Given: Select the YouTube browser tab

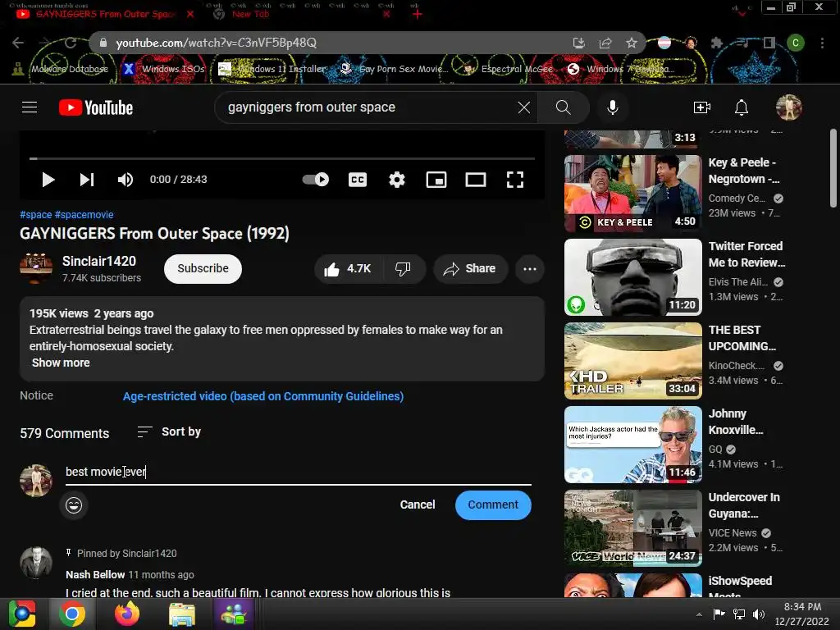Looking at the screenshot, I should pyautogui.click(x=105, y=15).
